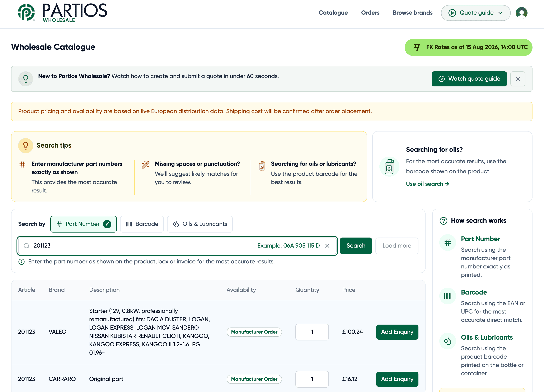Click the part number search input field
This screenshot has width=544, height=392.
click(177, 246)
